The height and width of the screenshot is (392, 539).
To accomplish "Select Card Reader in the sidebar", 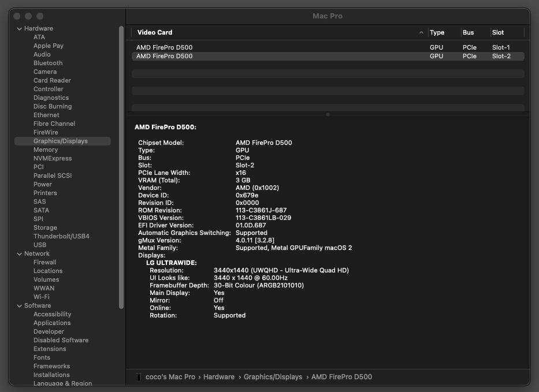I will tap(52, 80).
